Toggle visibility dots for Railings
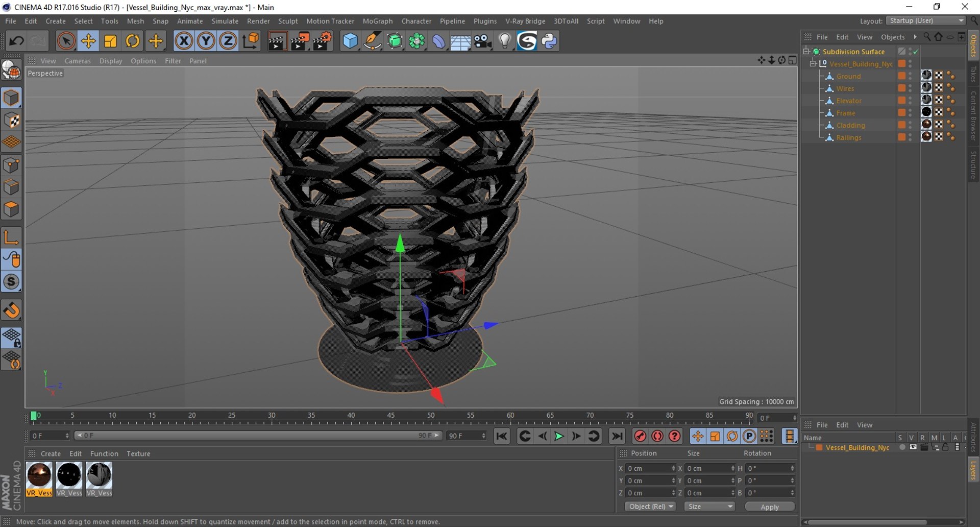Image resolution: width=980 pixels, height=527 pixels. [910, 137]
